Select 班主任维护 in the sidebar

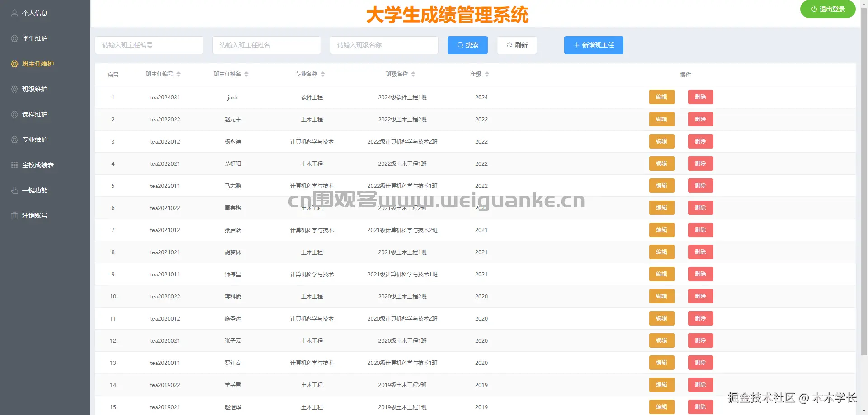pos(45,64)
